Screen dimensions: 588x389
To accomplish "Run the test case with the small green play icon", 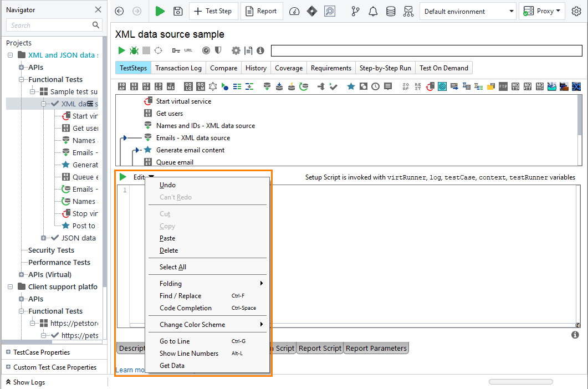I will click(x=121, y=50).
